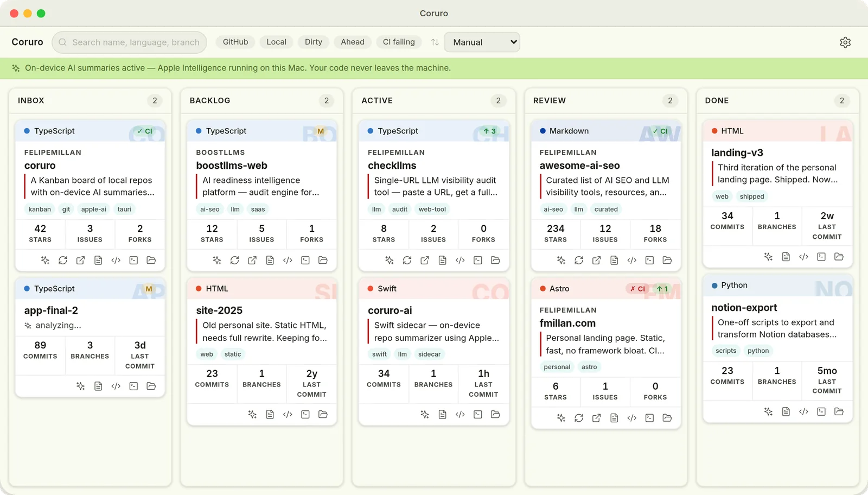Open checkllms external link
The height and width of the screenshot is (495, 868).
click(x=425, y=261)
